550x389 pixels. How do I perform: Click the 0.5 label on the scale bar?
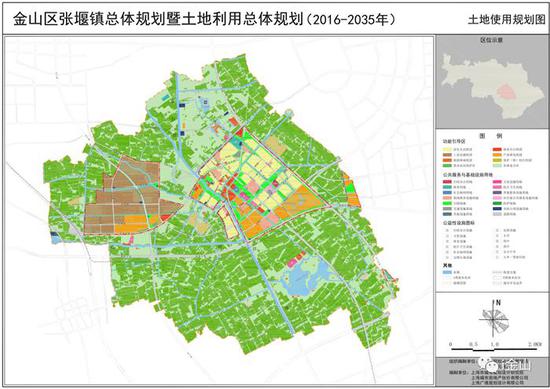[x=473, y=344]
